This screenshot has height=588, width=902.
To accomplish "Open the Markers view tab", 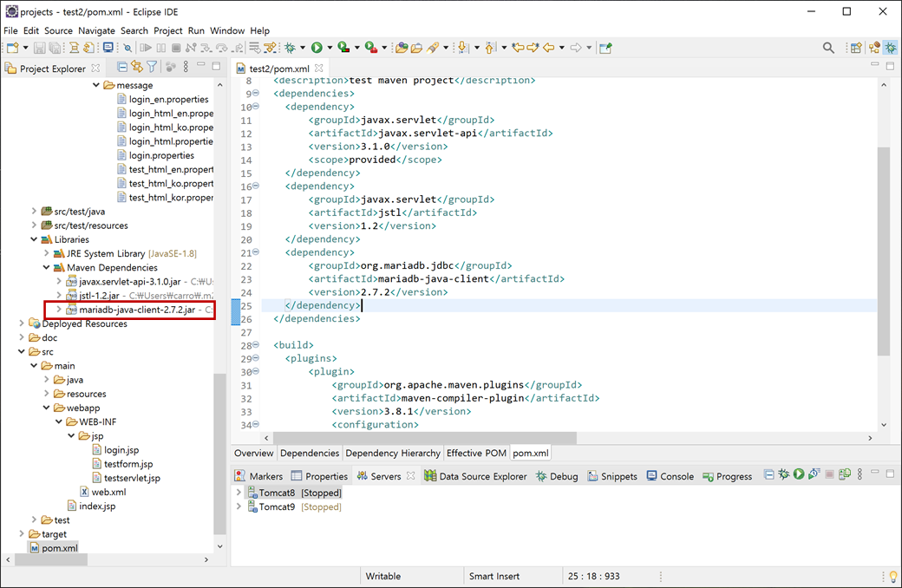I will (258, 476).
